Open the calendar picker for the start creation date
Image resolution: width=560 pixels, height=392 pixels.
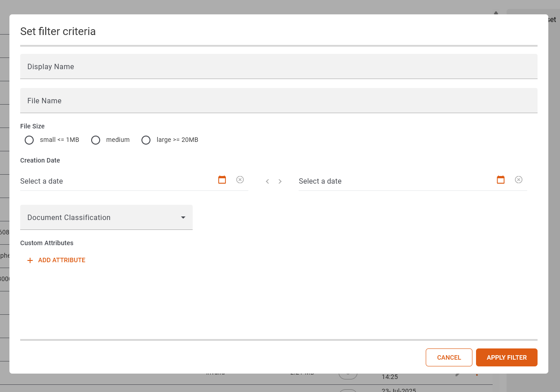(222, 180)
